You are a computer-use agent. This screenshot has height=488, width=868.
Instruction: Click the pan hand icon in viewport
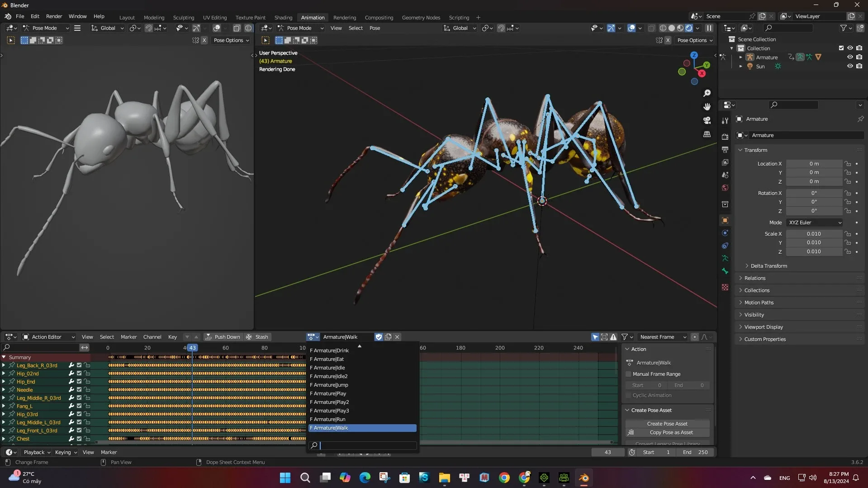[707, 107]
